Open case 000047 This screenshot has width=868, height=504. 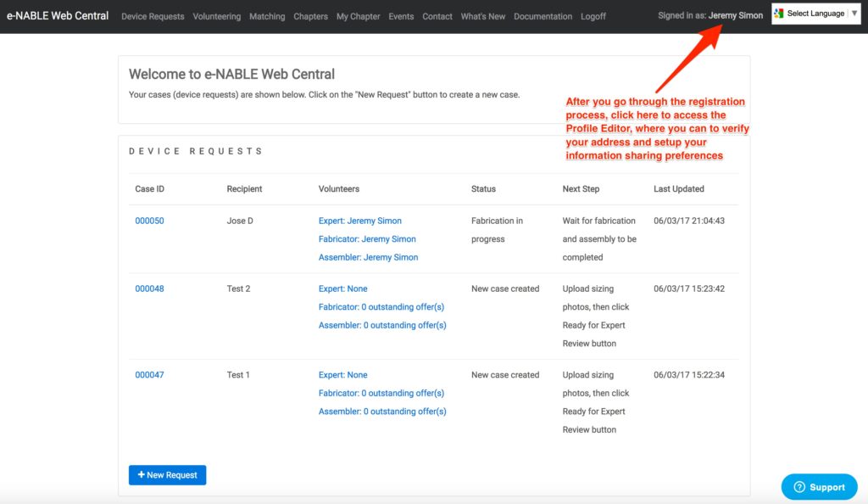[x=149, y=375]
